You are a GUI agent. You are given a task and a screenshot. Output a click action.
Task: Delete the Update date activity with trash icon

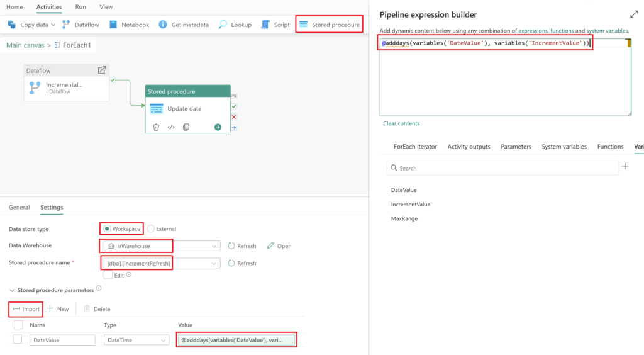point(156,127)
